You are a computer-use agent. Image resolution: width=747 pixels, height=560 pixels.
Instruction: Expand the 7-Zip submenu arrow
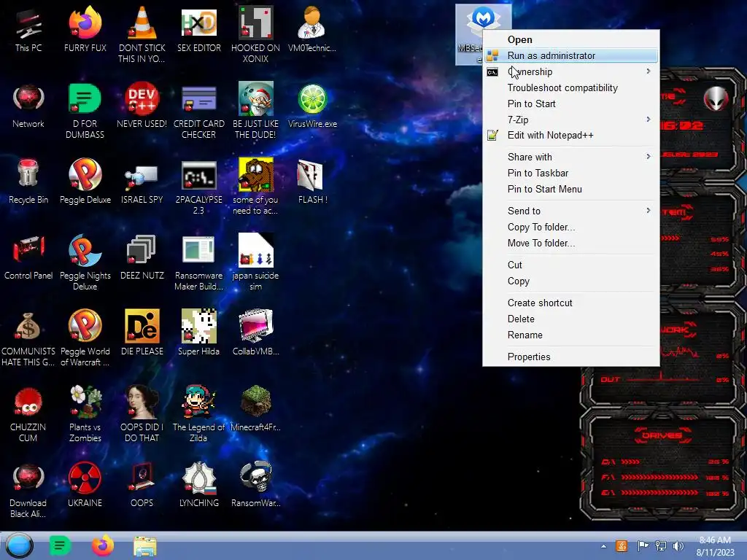click(x=649, y=120)
